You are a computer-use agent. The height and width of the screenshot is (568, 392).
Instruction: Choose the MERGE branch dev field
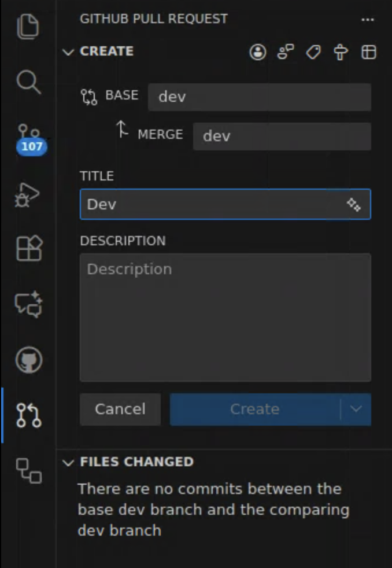(282, 136)
